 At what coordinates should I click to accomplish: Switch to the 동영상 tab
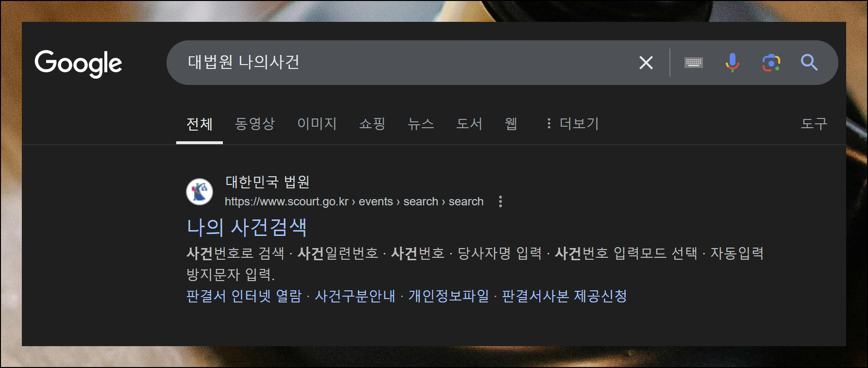[x=255, y=124]
